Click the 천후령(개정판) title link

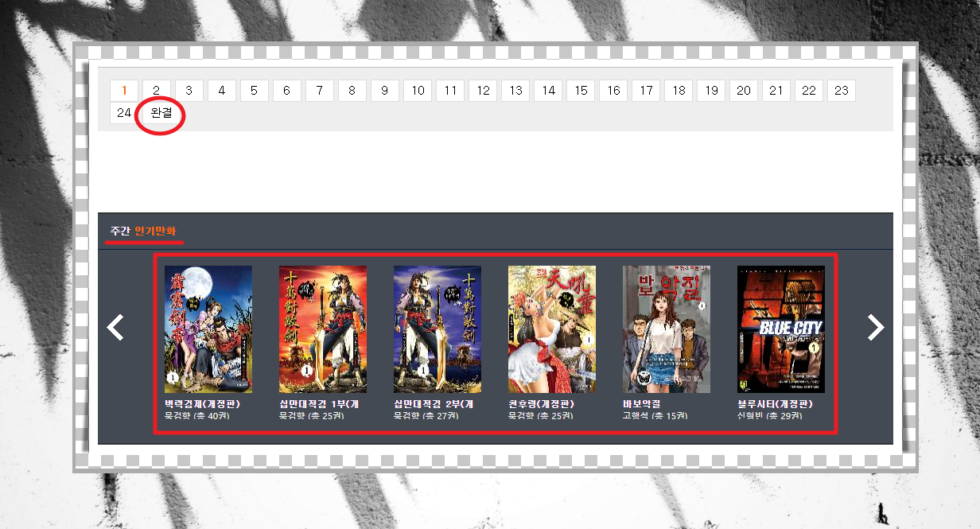tap(542, 404)
